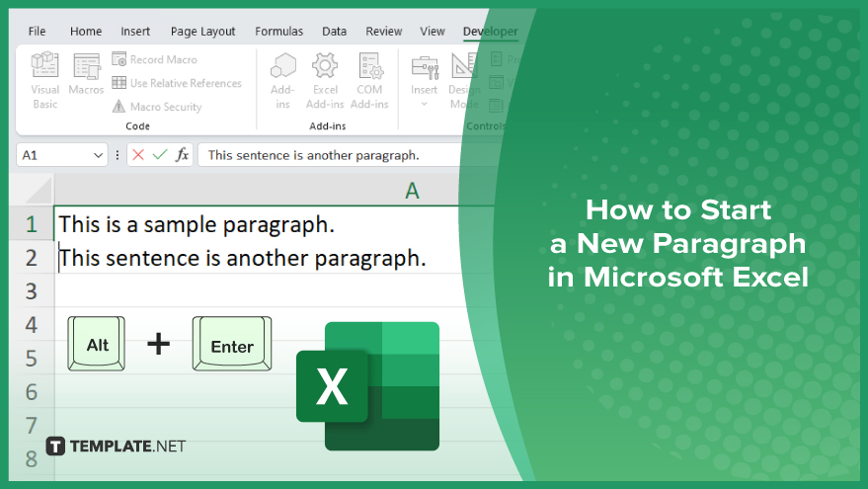868x489 pixels.
Task: Select row 6 header
Action: [32, 392]
